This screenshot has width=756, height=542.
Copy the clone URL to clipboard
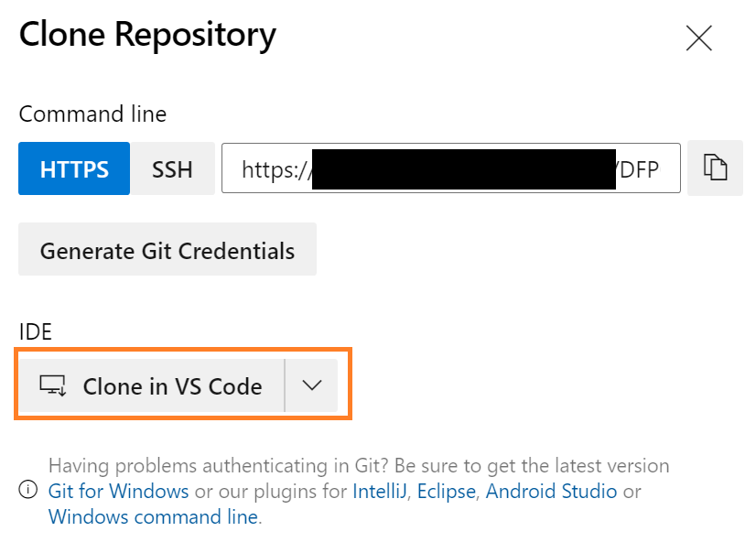tap(715, 168)
